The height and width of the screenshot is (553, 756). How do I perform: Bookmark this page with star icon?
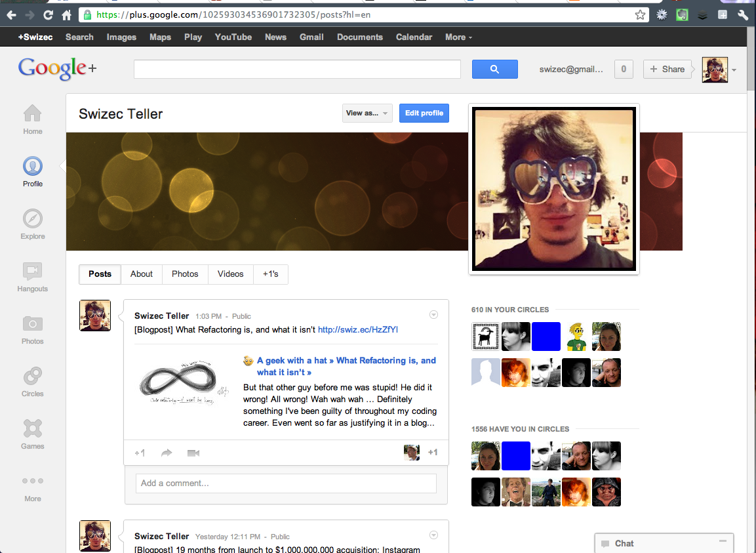tap(640, 15)
